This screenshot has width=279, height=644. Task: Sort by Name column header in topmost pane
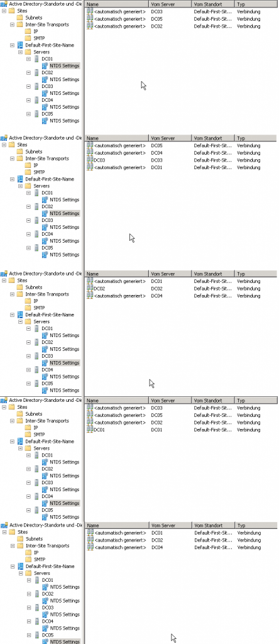tap(116, 4)
